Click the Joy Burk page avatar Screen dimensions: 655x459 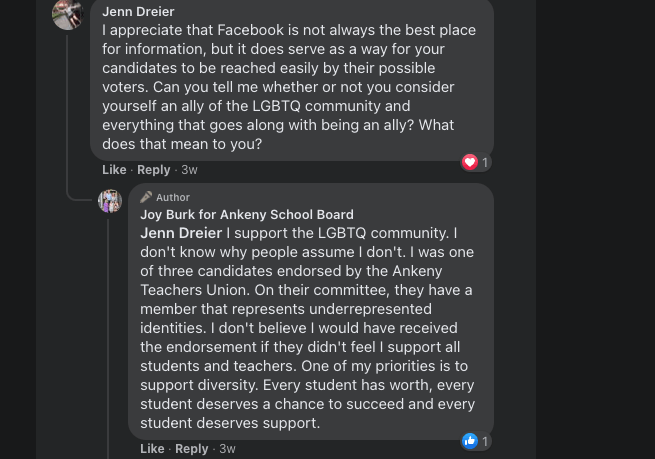pyautogui.click(x=110, y=201)
